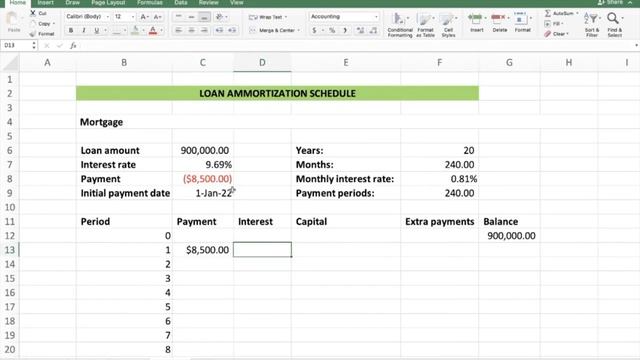Open the Merge & Center dropdown arrow
This screenshot has height=360, width=640.
coord(299,30)
